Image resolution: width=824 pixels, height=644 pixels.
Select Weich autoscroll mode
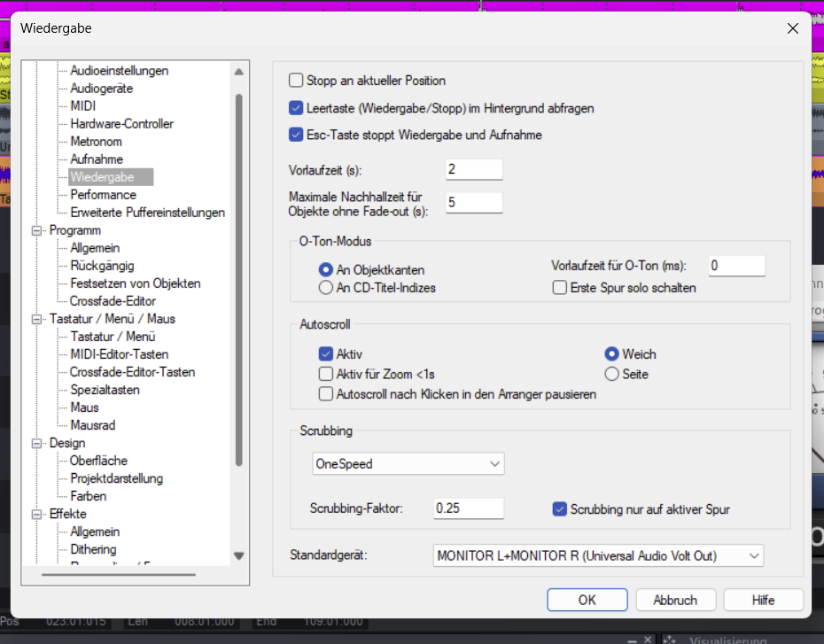point(611,354)
